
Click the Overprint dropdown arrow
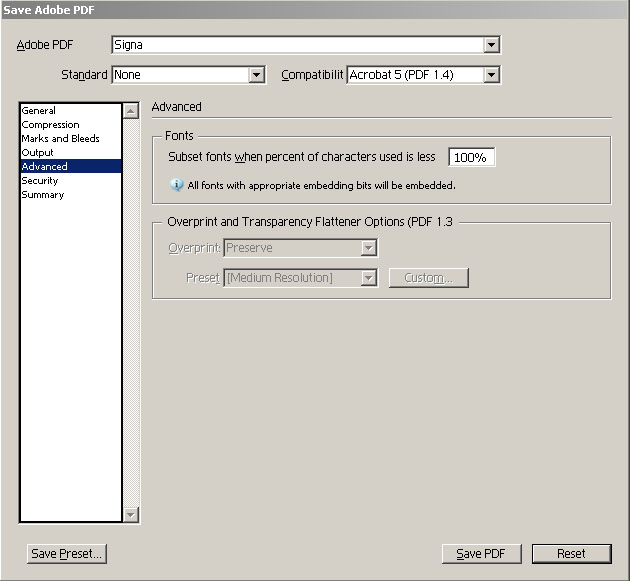tap(368, 248)
